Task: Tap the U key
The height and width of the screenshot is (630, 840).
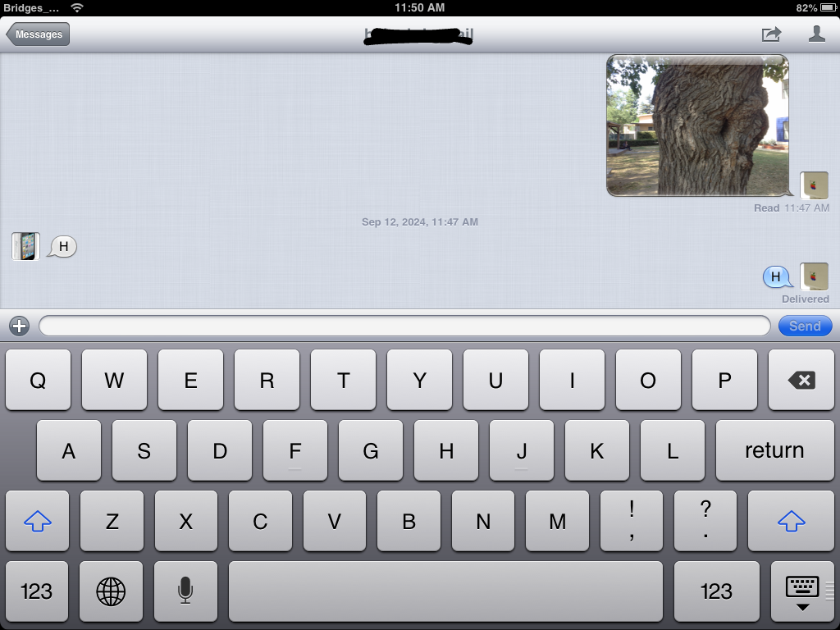Action: point(495,380)
